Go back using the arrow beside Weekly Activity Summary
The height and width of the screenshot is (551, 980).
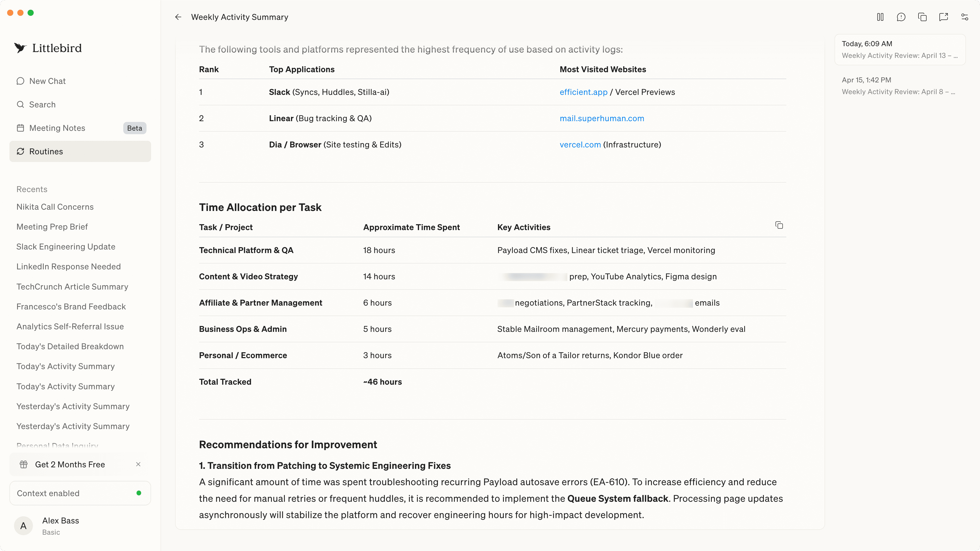[x=178, y=17]
